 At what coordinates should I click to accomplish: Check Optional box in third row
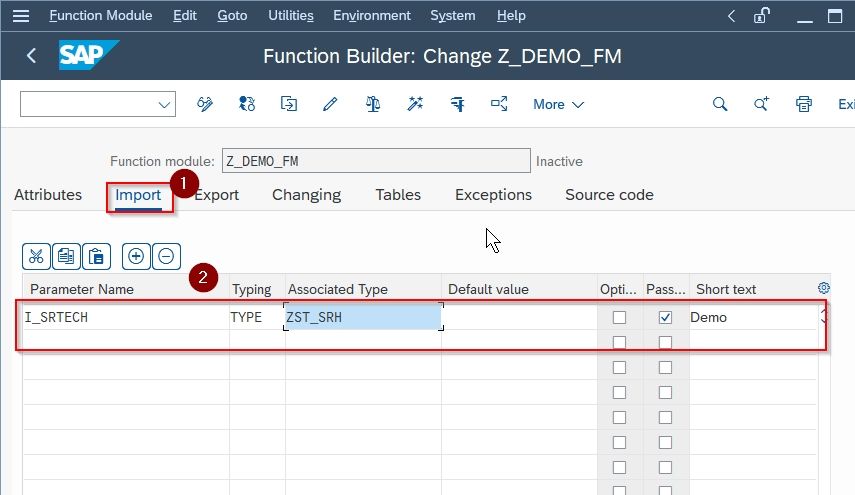click(619, 367)
